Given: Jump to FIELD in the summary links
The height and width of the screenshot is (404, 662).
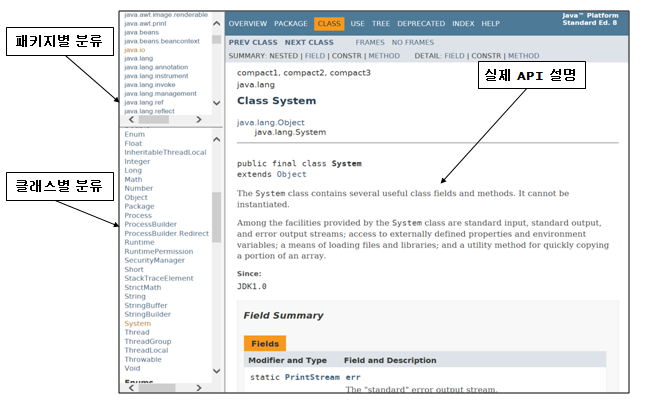Looking at the screenshot, I should pos(315,56).
